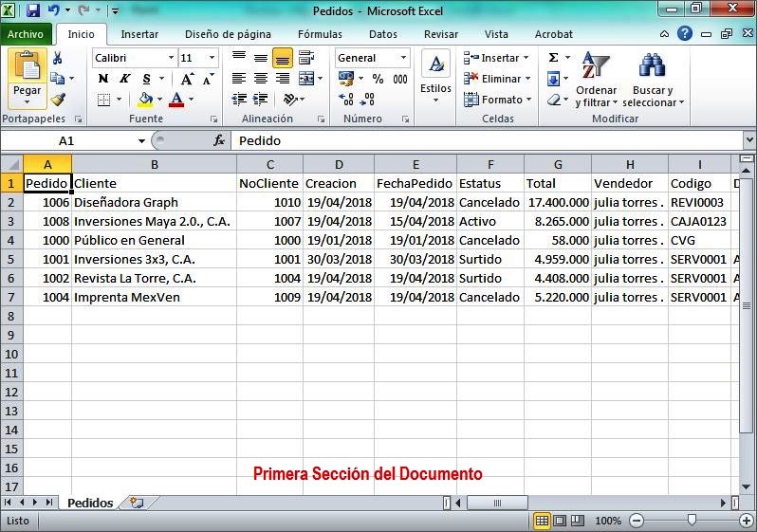Apply percent style with % icon
Viewport: 757px width, 532px height.
point(378,79)
